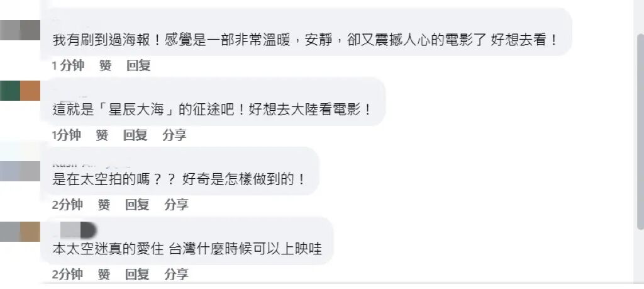Like (赞) the 是在太空拍的嗎 comment
The width and height of the screenshot is (644, 289).
pyautogui.click(x=104, y=204)
